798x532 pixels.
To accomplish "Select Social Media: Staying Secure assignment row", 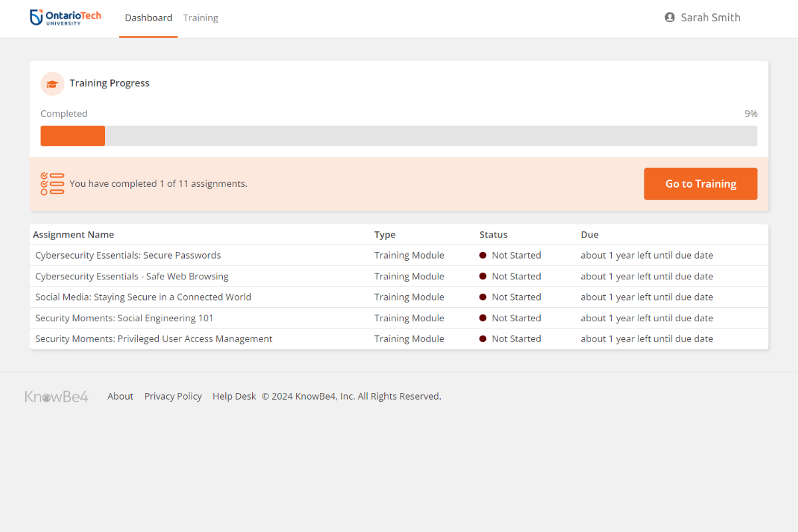I will (143, 297).
